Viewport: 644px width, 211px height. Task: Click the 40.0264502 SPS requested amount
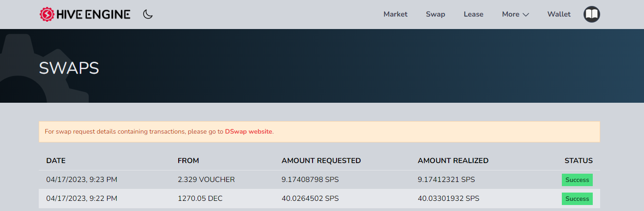point(310,199)
